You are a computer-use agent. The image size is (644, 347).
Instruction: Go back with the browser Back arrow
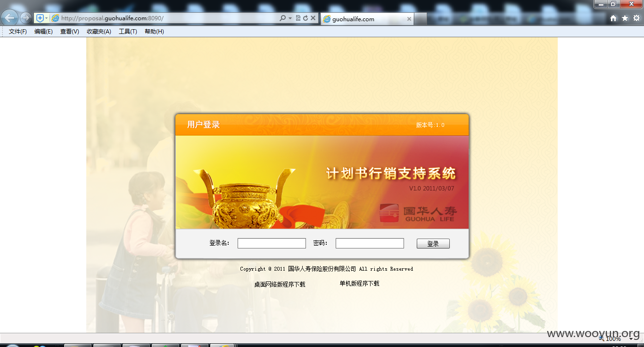(10, 18)
